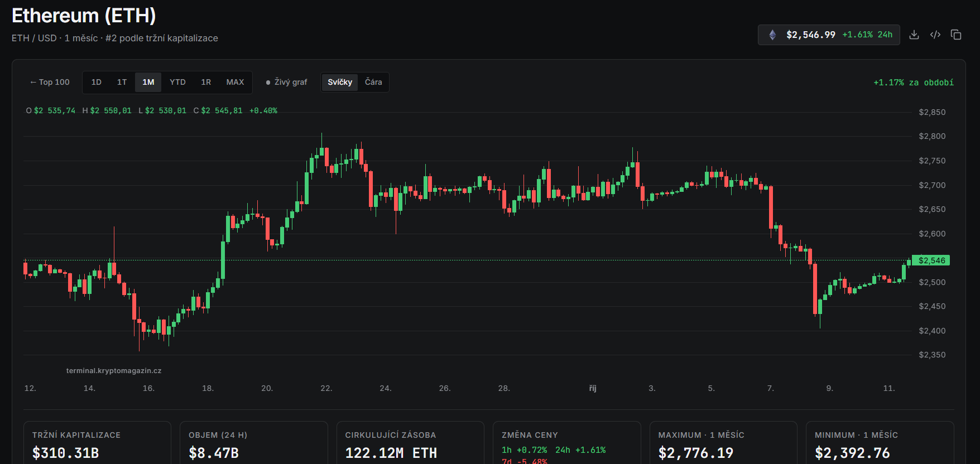Image resolution: width=980 pixels, height=464 pixels.
Task: Go back to Top 100 list
Action: [50, 82]
